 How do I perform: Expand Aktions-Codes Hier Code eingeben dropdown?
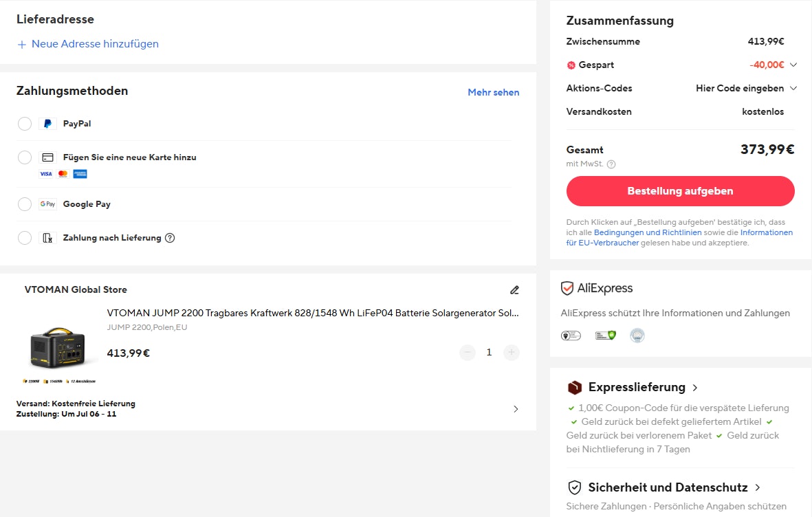793,89
